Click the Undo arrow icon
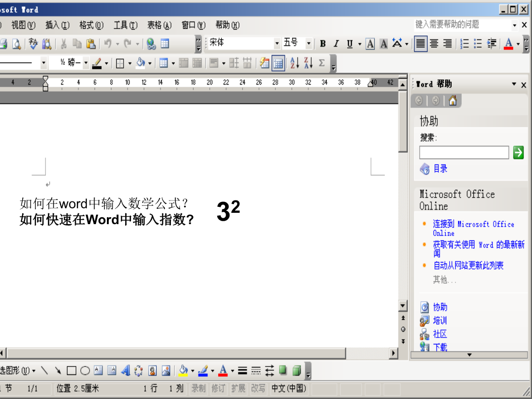Viewport: 532px width, 399px height. tap(108, 43)
